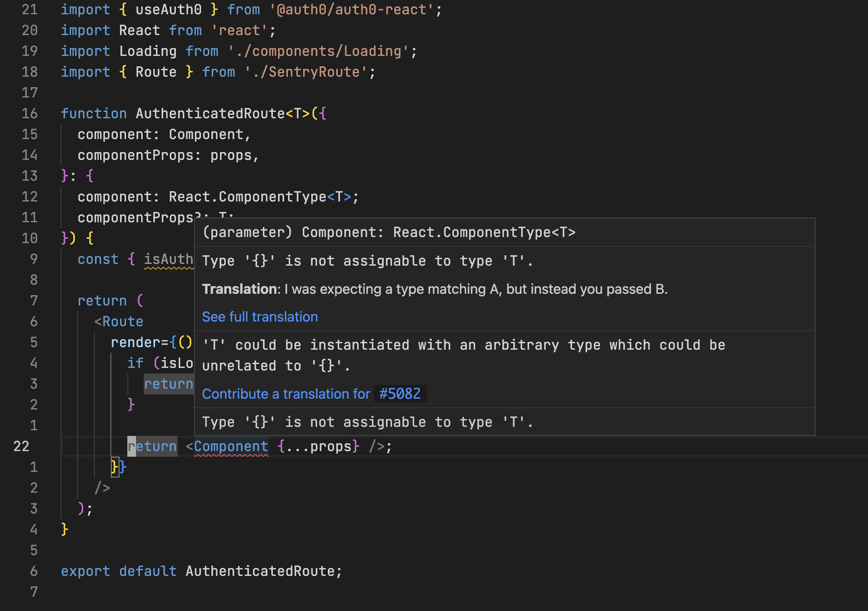Click the AuthenticatedRoute function name
Image resolution: width=868 pixels, height=611 pixels.
click(210, 114)
